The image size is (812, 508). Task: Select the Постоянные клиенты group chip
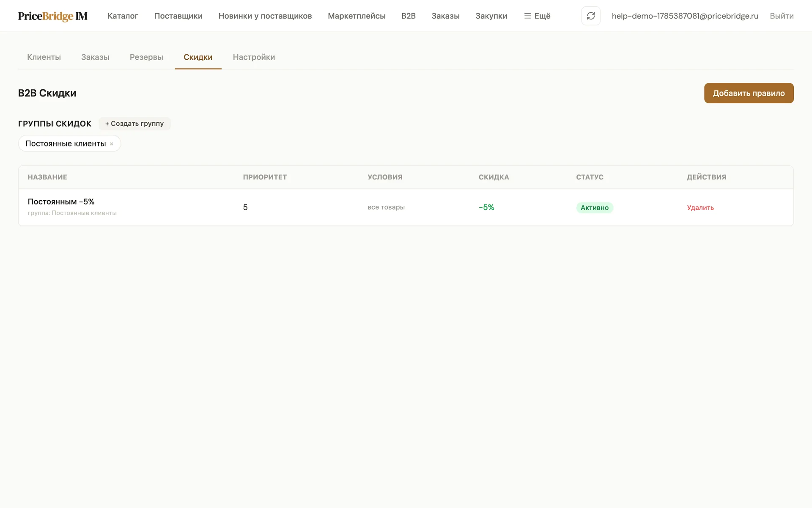click(x=66, y=144)
